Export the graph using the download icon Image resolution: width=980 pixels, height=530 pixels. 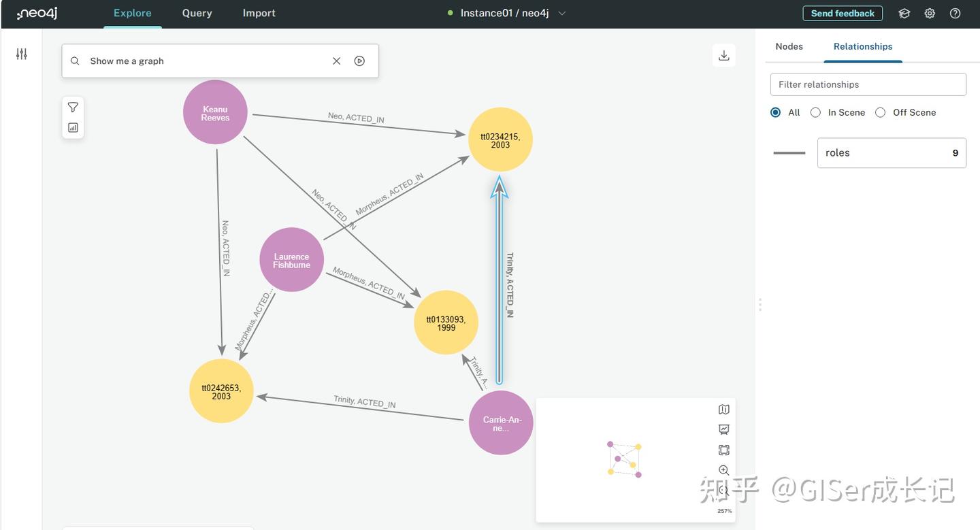[x=723, y=54]
